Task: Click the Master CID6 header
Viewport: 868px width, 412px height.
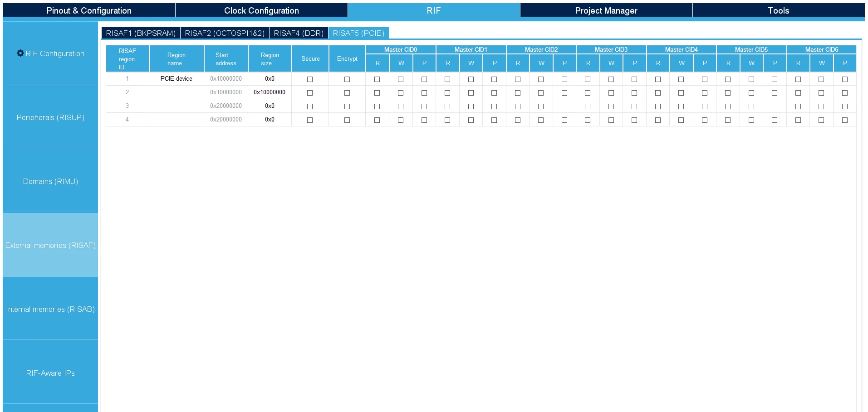Action: click(822, 49)
